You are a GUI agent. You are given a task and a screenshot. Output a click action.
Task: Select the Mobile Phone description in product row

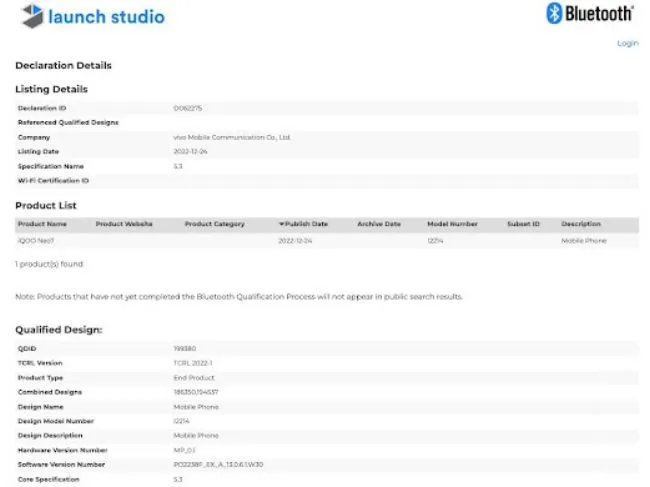[x=584, y=240]
